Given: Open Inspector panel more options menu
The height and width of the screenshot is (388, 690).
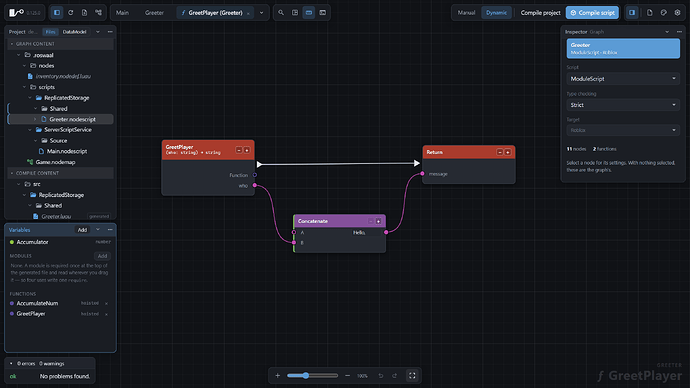Looking at the screenshot, I should point(679,32).
